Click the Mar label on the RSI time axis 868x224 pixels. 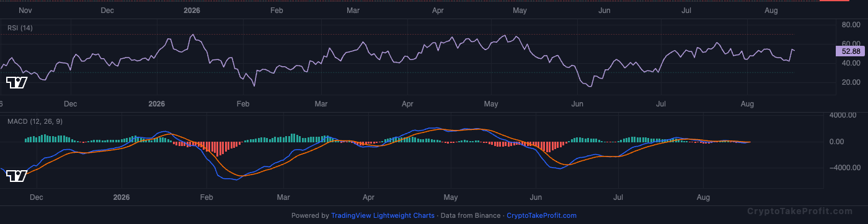pos(321,104)
